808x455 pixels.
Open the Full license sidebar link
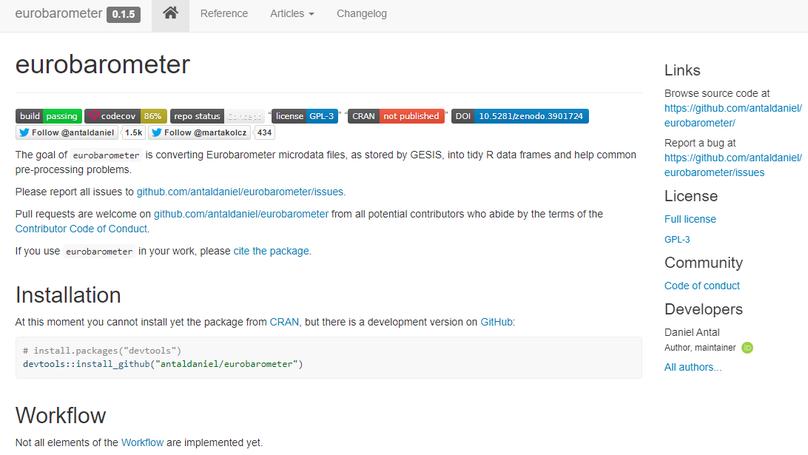point(690,219)
